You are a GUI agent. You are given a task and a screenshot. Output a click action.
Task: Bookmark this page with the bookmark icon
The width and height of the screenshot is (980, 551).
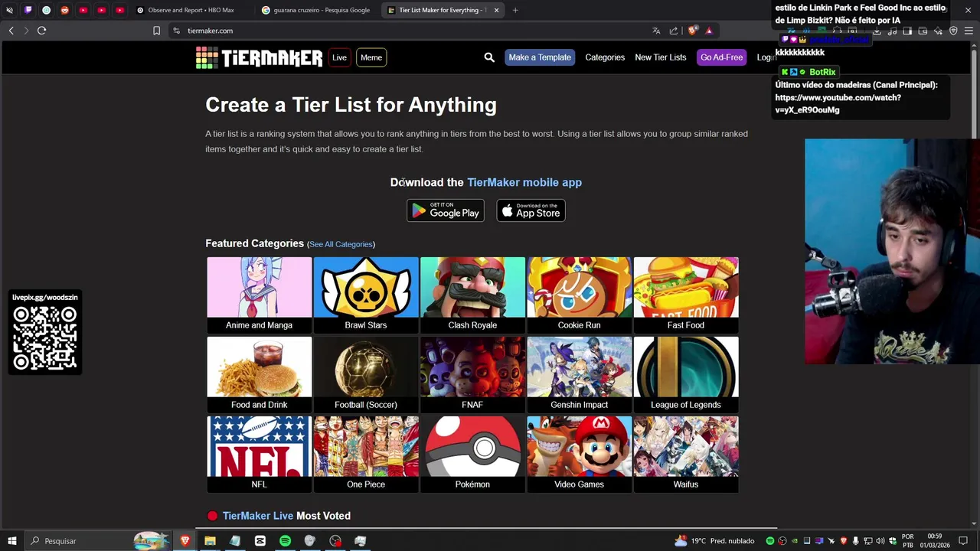156,31
